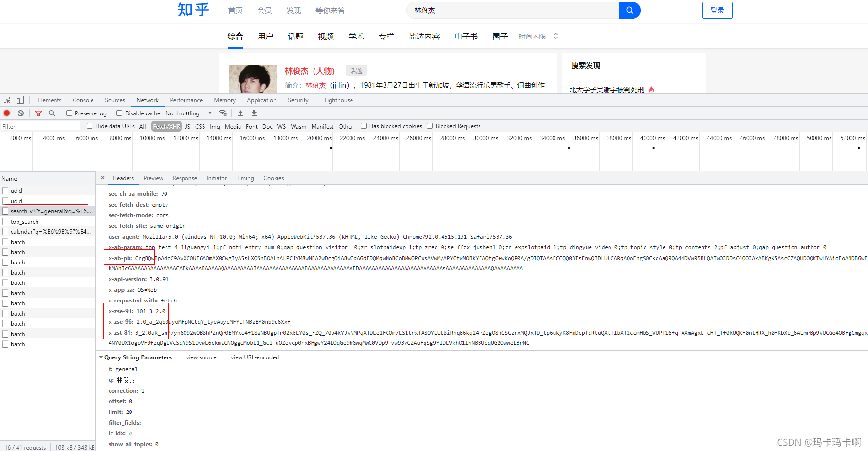Clear the network log
The width and height of the screenshot is (868, 451).
pyautogui.click(x=20, y=113)
